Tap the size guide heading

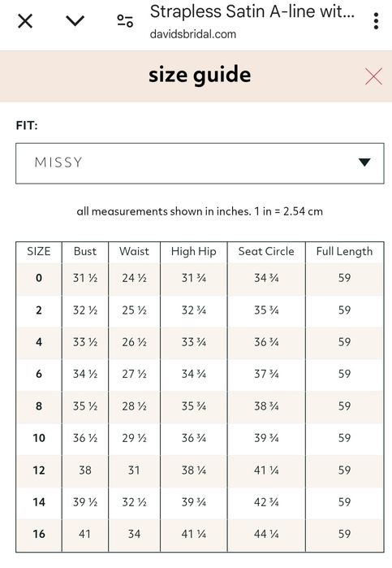[200, 76]
